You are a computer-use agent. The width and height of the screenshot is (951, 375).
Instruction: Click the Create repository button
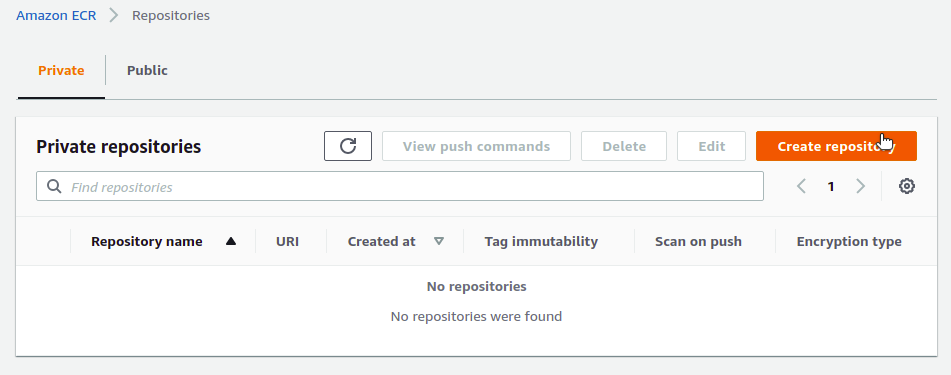coord(836,146)
